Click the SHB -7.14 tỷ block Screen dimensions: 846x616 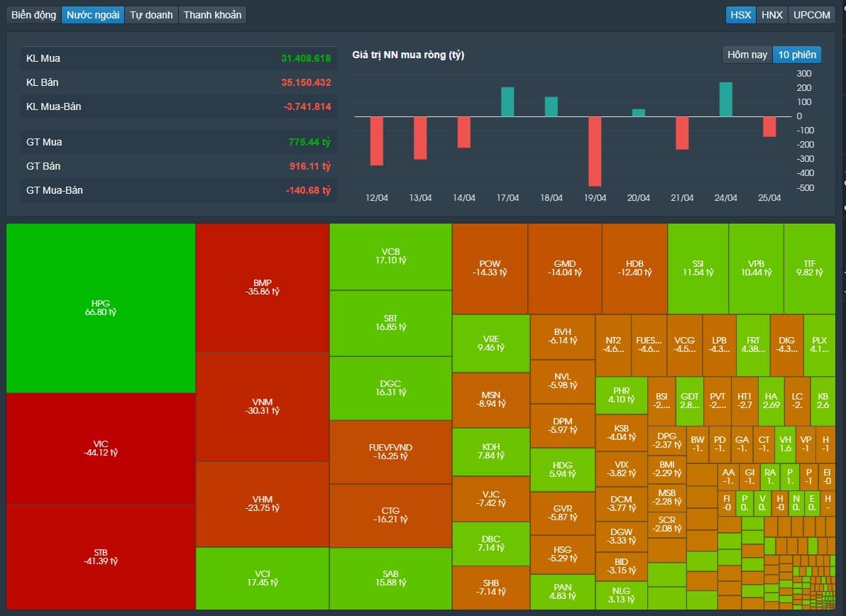491,588
